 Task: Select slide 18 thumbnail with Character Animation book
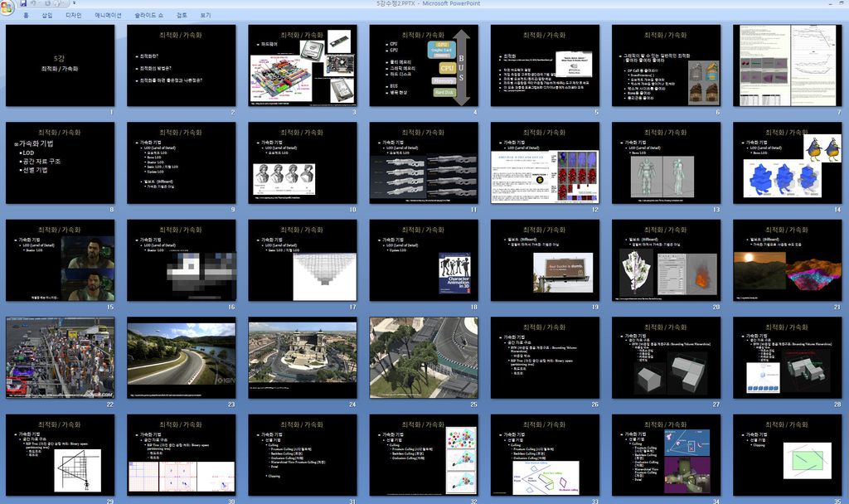[424, 260]
